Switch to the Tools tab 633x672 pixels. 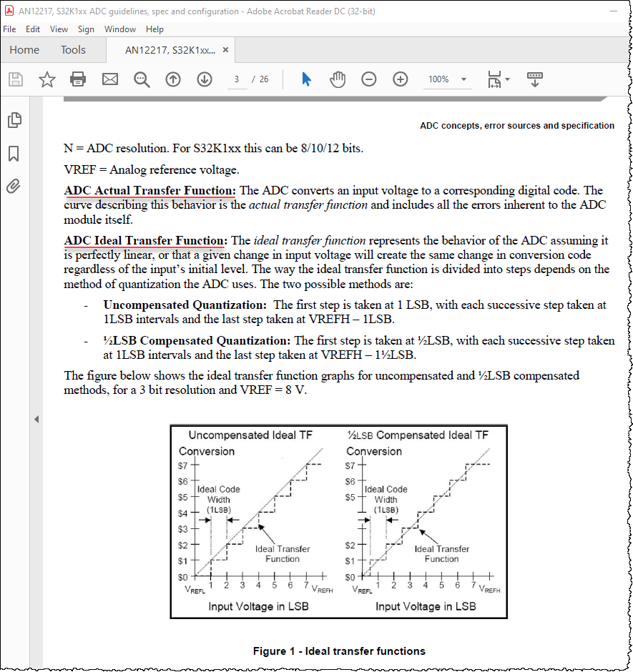coord(73,50)
